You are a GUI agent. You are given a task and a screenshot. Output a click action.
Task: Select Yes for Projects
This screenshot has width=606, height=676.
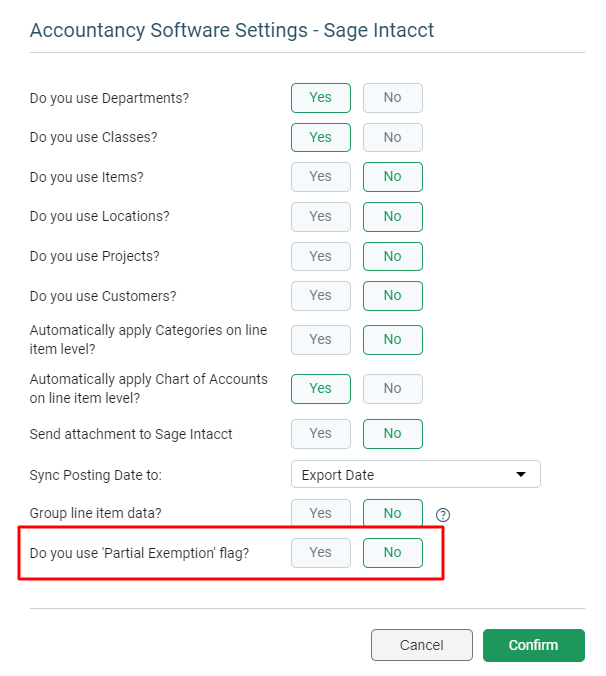click(x=321, y=257)
